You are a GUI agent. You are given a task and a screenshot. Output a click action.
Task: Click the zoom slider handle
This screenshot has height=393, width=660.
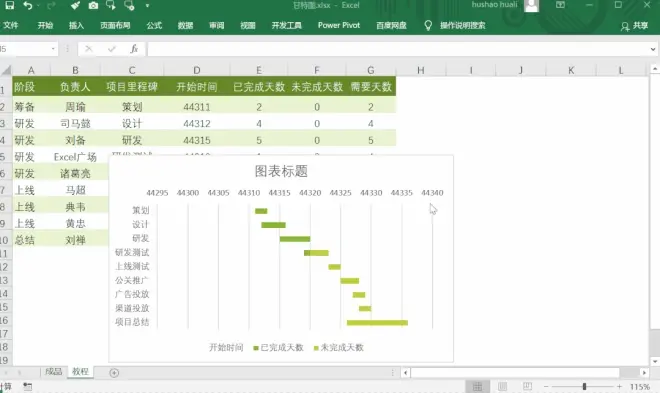click(584, 386)
